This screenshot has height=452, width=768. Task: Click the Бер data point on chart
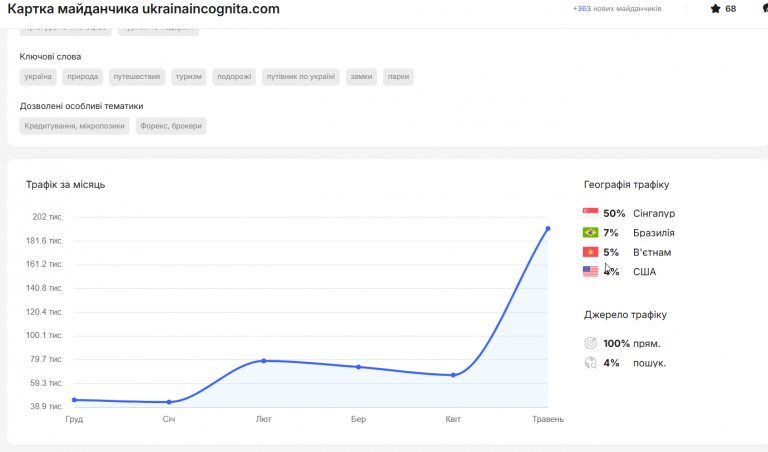pos(359,367)
